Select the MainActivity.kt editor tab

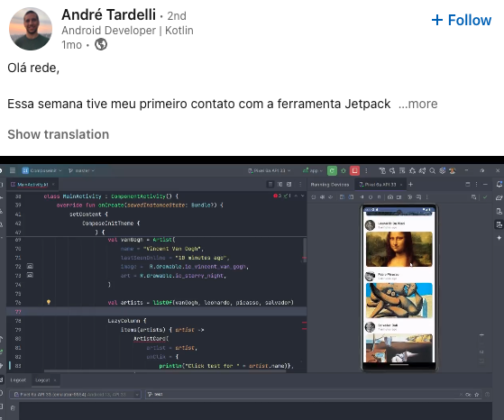click(32, 185)
